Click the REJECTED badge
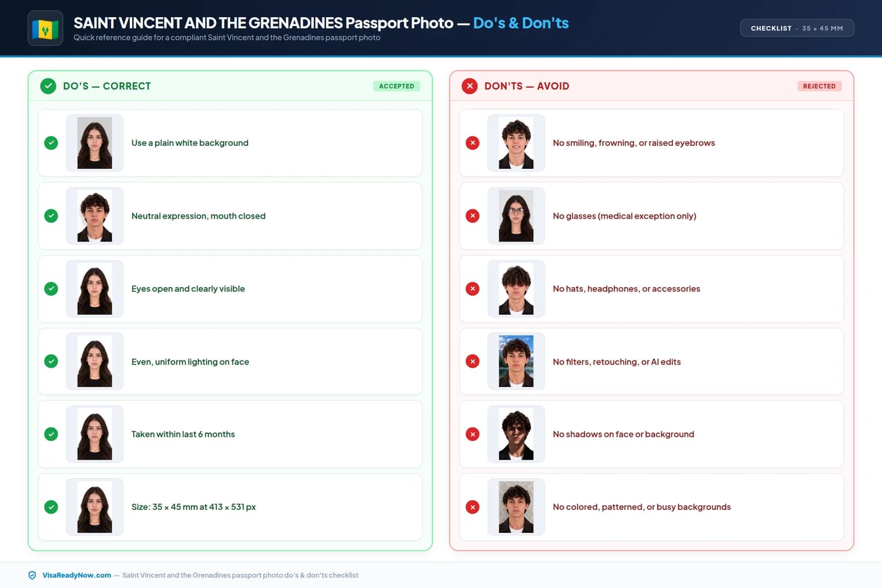This screenshot has width=882, height=588. tap(819, 86)
